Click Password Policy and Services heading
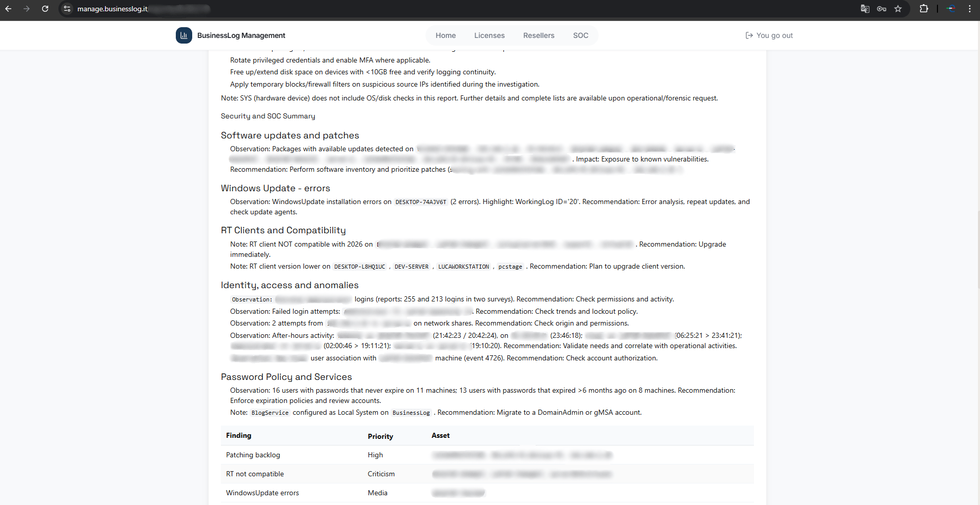Viewport: 980px width, 505px height. coord(286,377)
